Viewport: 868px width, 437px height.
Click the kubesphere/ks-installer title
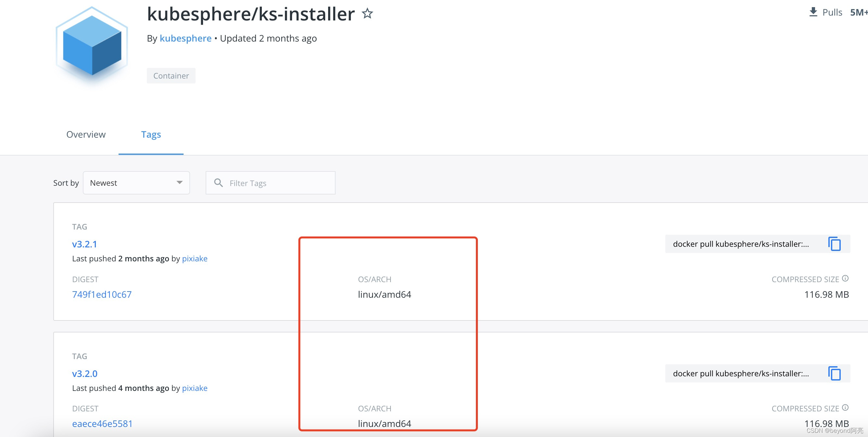tap(251, 14)
